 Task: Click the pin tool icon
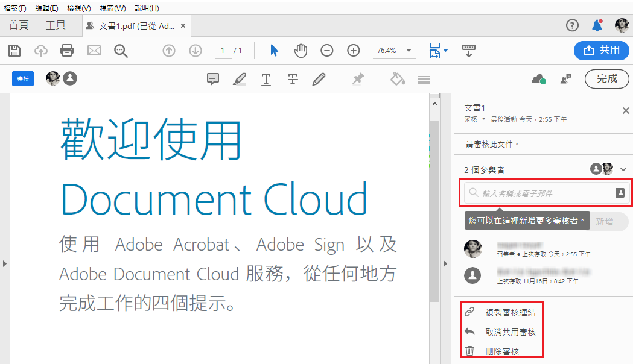click(x=358, y=78)
